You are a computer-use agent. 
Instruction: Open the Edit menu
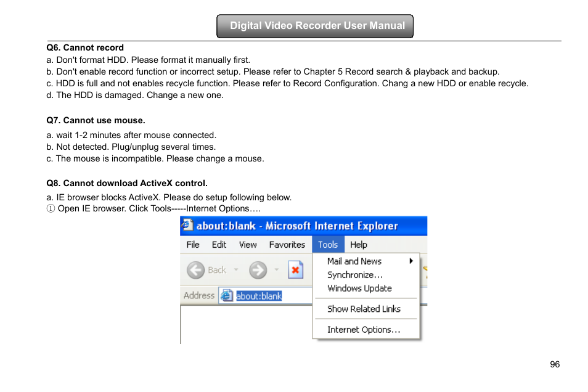pyautogui.click(x=219, y=245)
